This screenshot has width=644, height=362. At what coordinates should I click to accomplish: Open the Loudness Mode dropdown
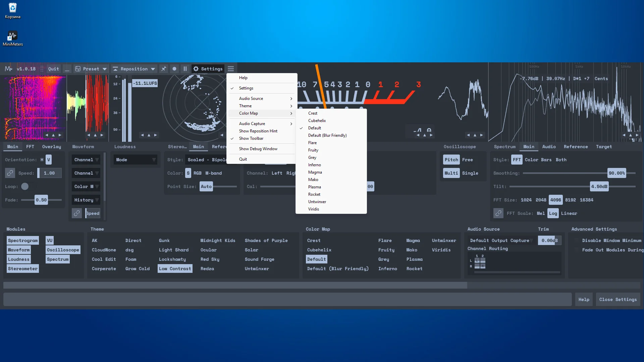pyautogui.click(x=136, y=160)
